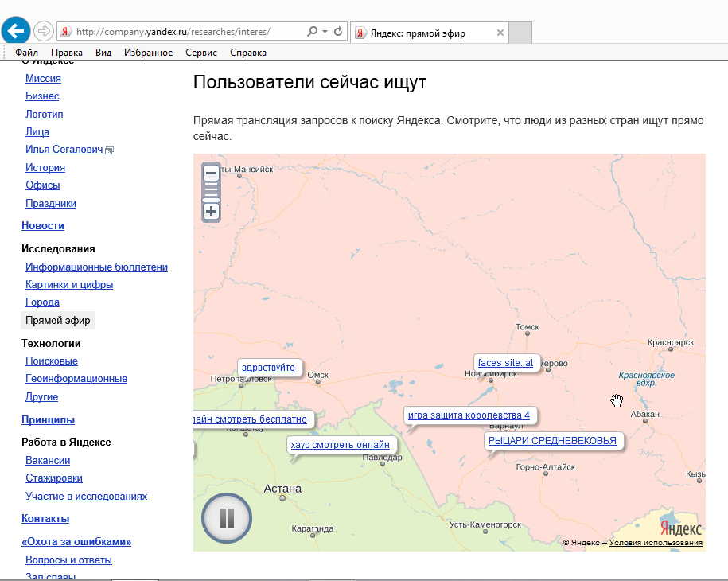Click the здрвствуйте query bubble
Image resolution: width=728 pixels, height=581 pixels.
point(268,368)
